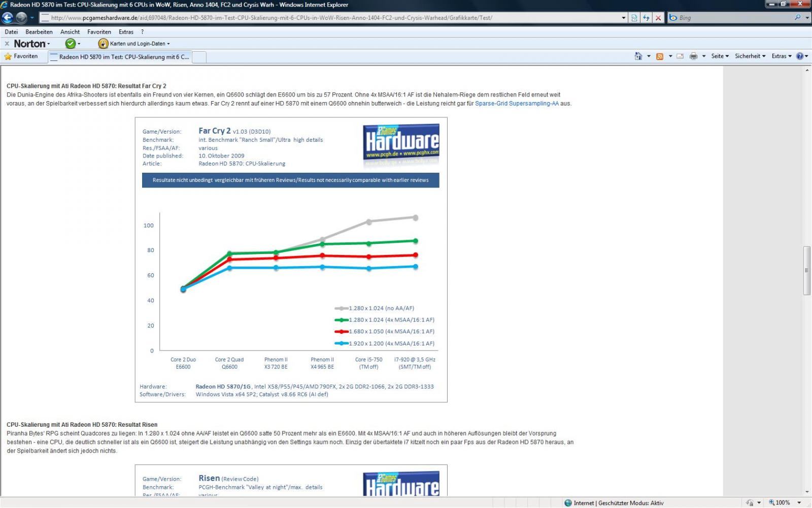Expand the address bar history dropdown
The width and height of the screenshot is (812, 508).
[624, 18]
